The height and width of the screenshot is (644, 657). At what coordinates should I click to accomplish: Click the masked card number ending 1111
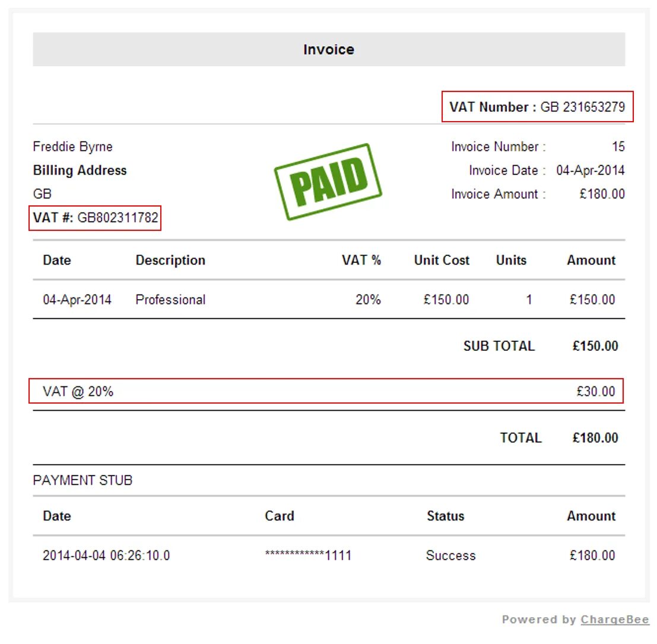click(x=308, y=555)
